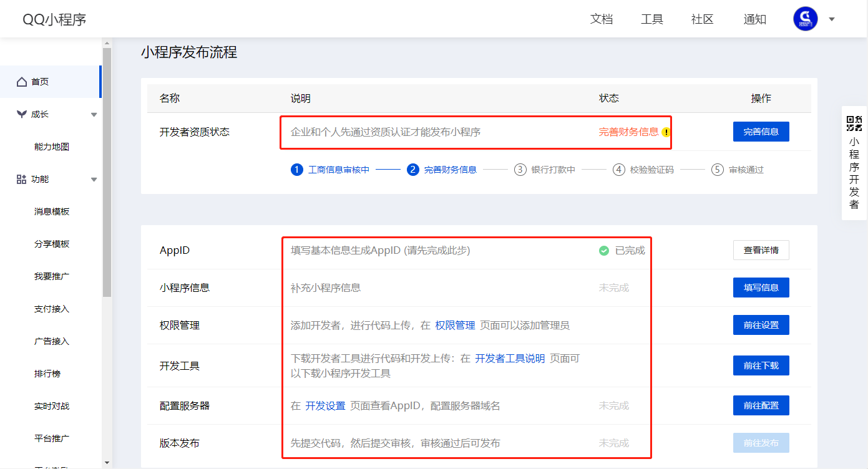Screen dimensions: 868x469
Task: Click the sidebar scrollbar thumb
Action: [x=107, y=172]
